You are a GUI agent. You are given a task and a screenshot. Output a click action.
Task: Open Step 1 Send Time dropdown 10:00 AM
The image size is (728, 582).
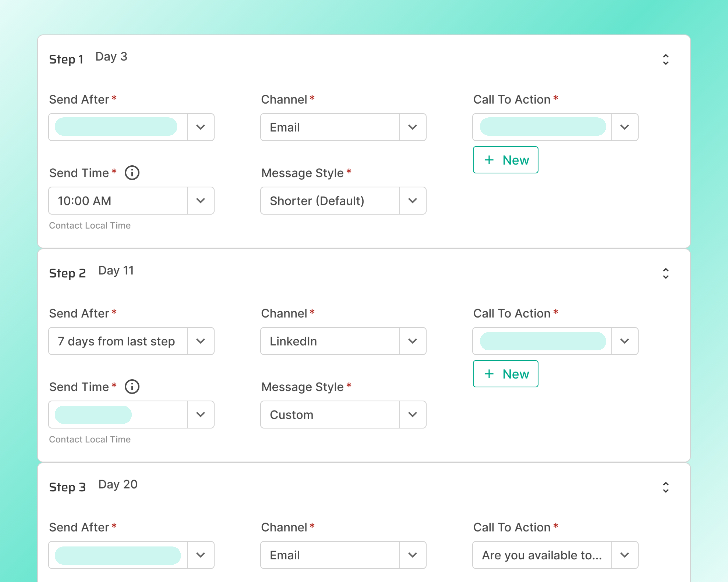[x=131, y=201]
